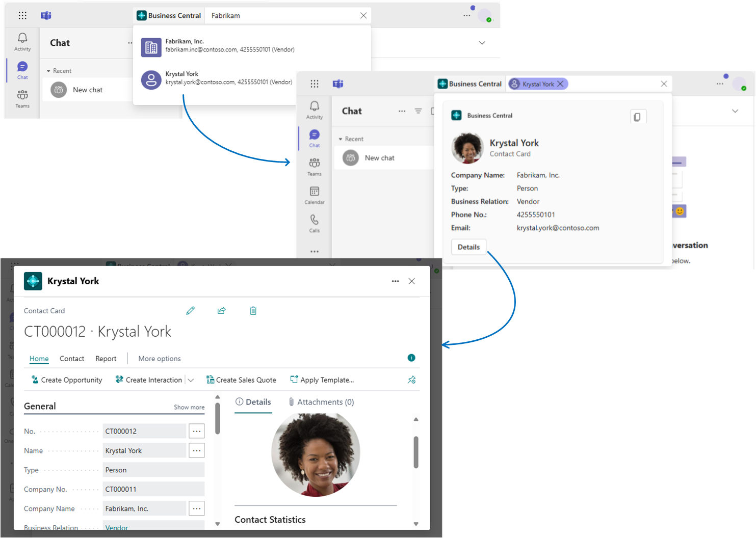The height and width of the screenshot is (538, 756).
Task: Delete the contact with the trash icon
Action: click(x=253, y=310)
